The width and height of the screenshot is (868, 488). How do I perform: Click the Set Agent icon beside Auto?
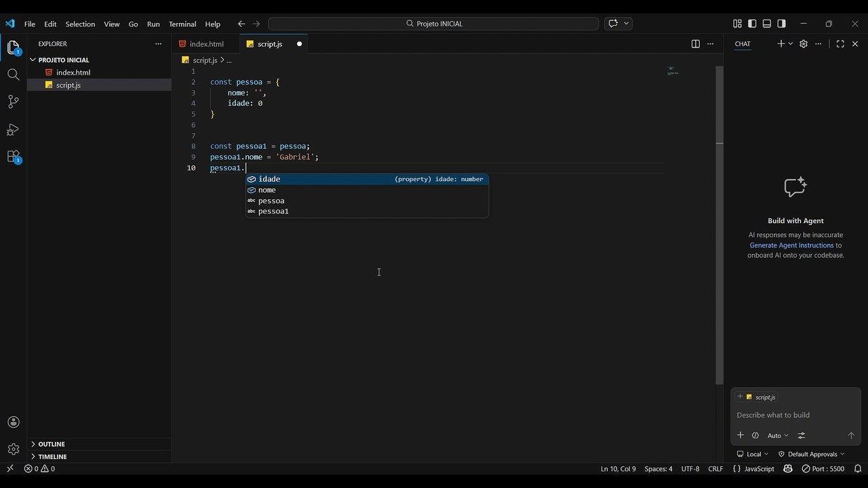coord(755,436)
